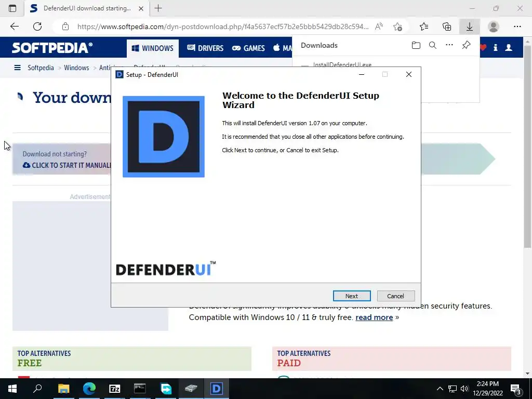Open the DRIVERS section
This screenshot has height=399, width=532.
(x=205, y=48)
